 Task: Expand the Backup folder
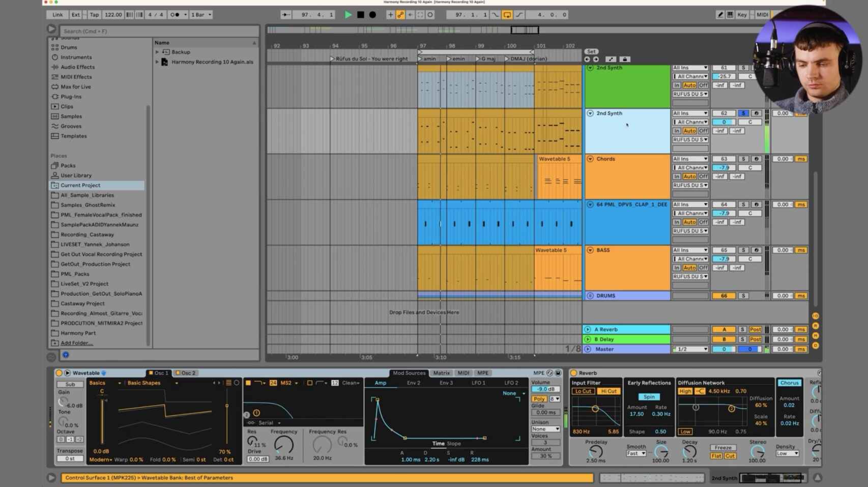(157, 52)
